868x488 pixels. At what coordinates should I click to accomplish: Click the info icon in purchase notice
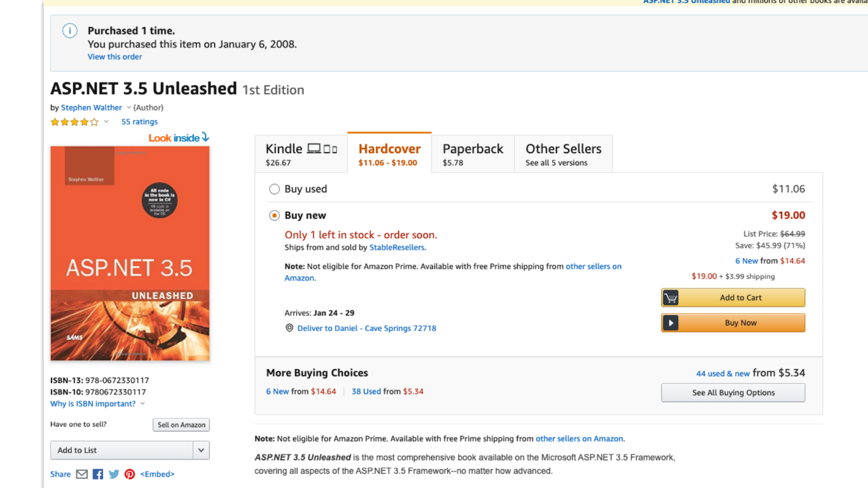pyautogui.click(x=70, y=30)
